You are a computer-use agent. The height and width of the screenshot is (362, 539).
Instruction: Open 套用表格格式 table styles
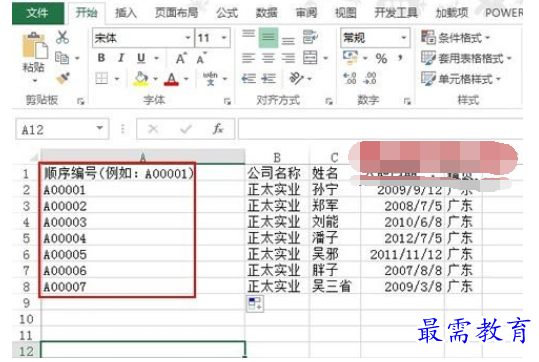(466, 58)
